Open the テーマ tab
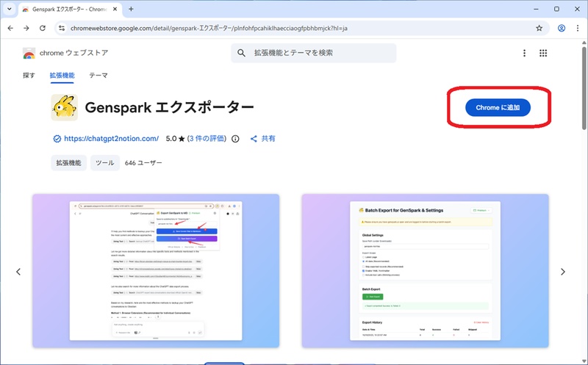The image size is (588, 365). [x=98, y=76]
